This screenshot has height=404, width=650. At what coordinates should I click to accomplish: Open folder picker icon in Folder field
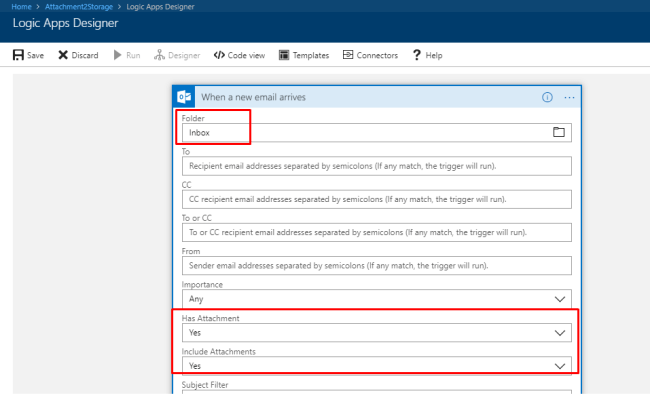pos(559,132)
